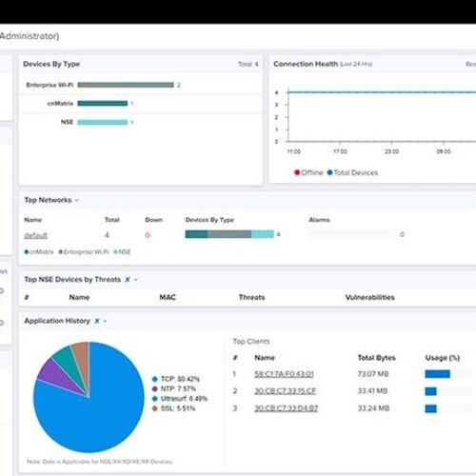This screenshot has height=476, width=476.
Task: Sort Top Clients by Total Bytes header
Action: pyautogui.click(x=377, y=358)
